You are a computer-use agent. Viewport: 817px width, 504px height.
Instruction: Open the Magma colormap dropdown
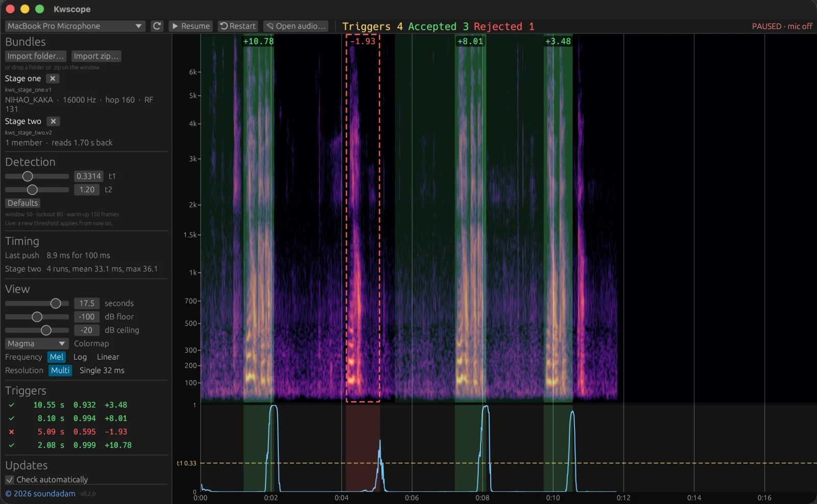point(37,344)
